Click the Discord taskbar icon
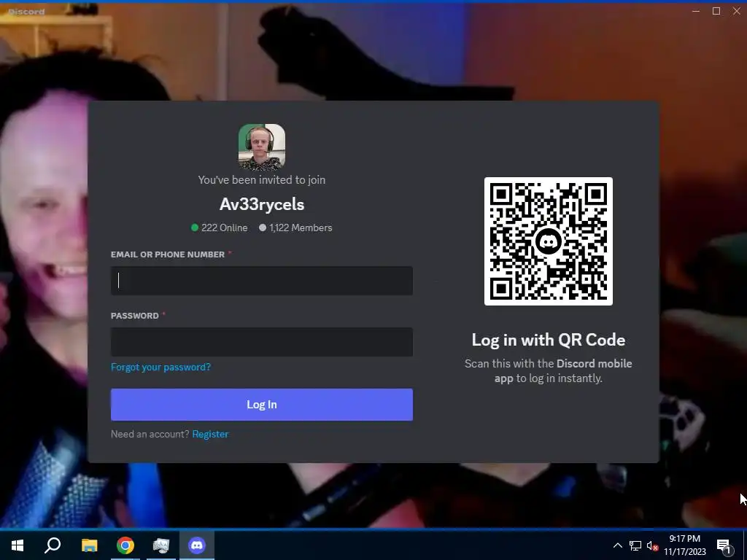 [x=197, y=545]
